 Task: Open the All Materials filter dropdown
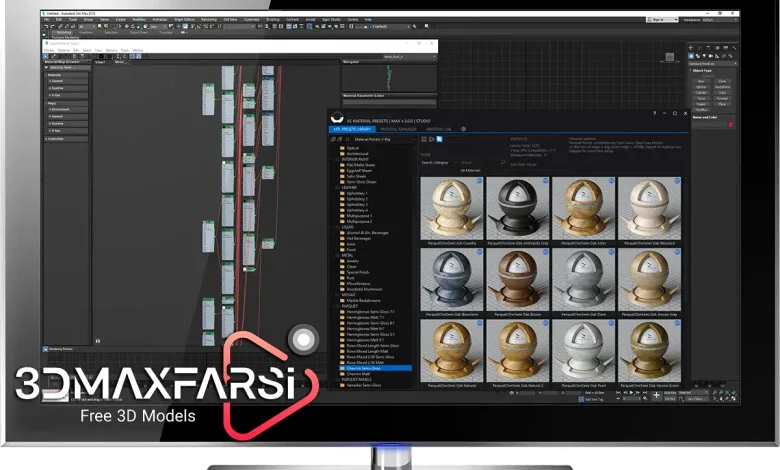coord(483,171)
